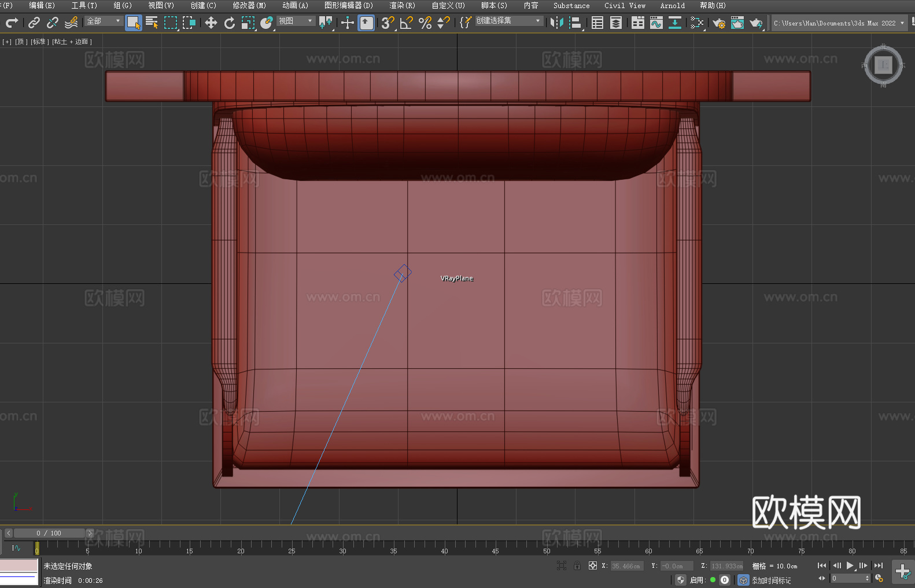This screenshot has width=915, height=588.
Task: Click Bind to Space Warp icon
Action: click(71, 23)
